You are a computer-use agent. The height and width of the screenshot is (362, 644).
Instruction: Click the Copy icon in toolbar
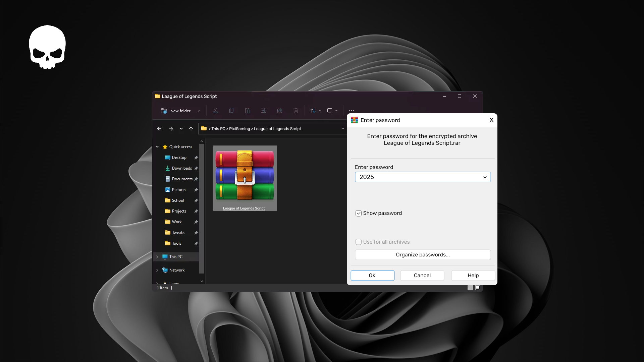(231, 111)
